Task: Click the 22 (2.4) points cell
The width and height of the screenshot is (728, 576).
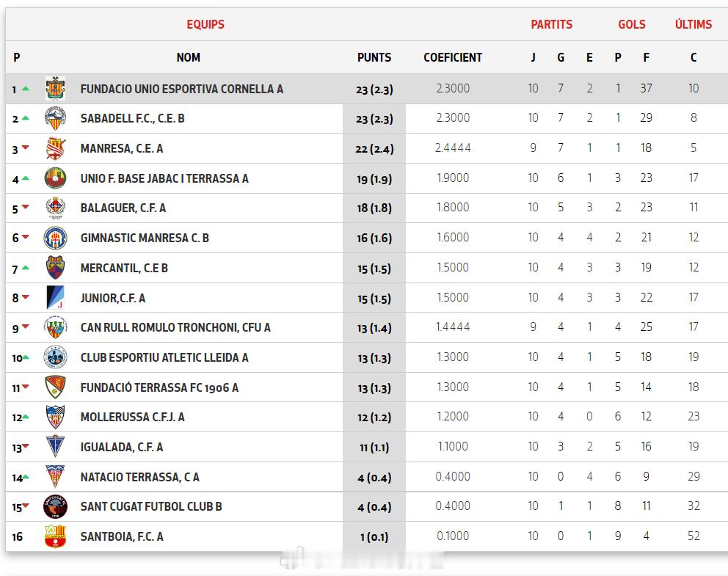Action: click(374, 149)
